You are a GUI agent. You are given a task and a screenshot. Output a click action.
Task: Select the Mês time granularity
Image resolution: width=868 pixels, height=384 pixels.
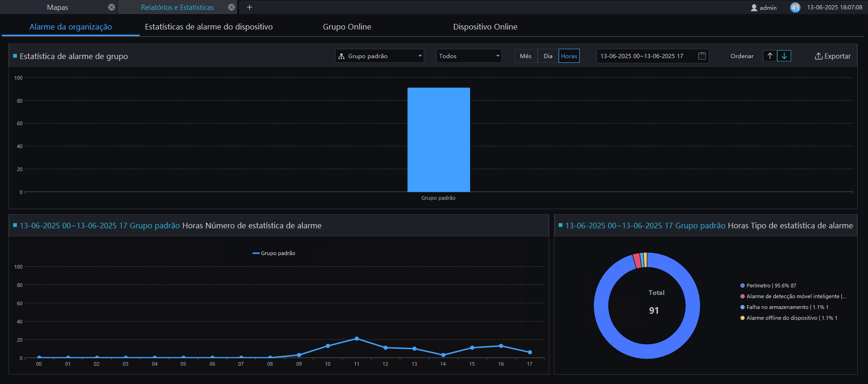(x=525, y=56)
